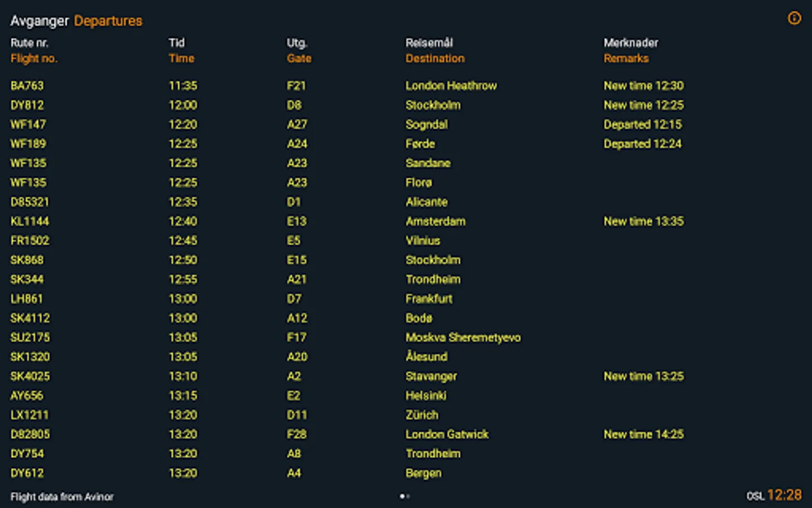Click the Alicante destination

[426, 202]
